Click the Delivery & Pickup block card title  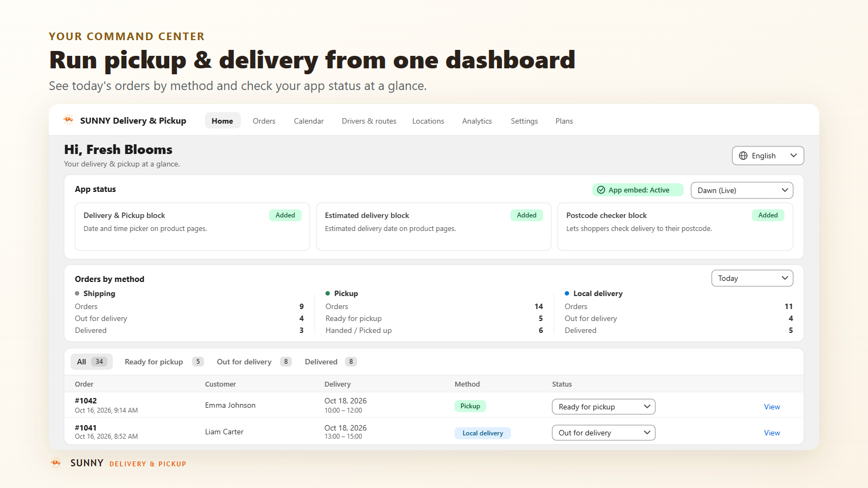[x=124, y=215]
